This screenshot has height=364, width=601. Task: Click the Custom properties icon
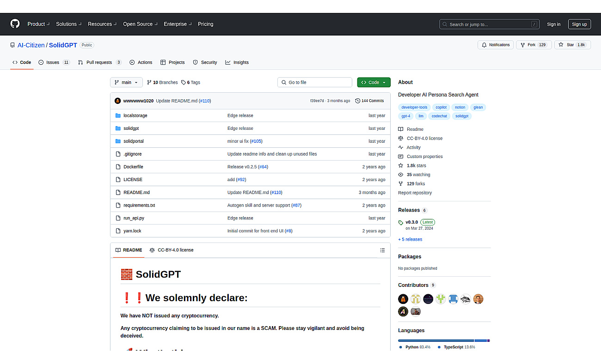401,157
